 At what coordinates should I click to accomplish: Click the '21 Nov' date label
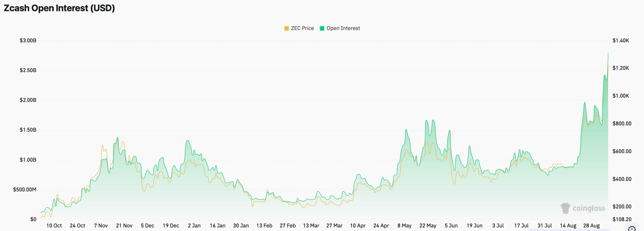coord(124,226)
